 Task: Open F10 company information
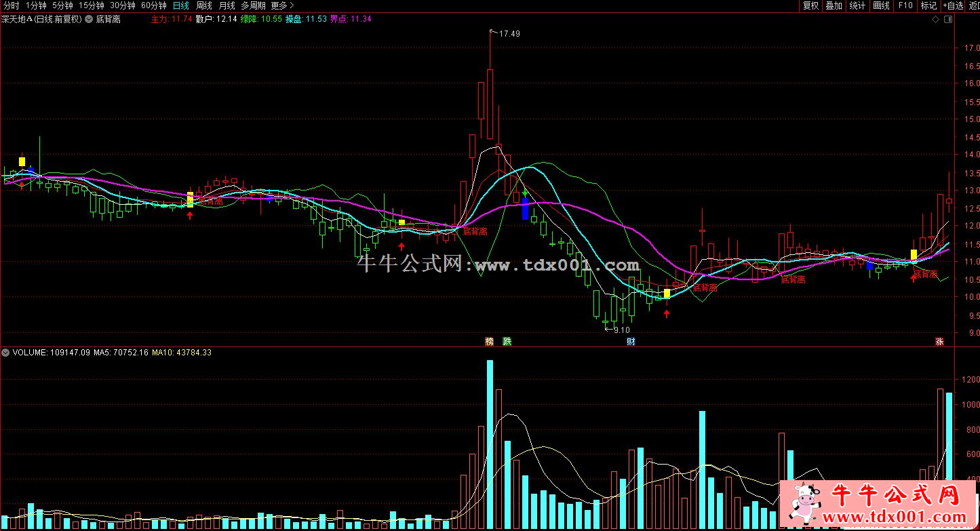click(905, 5)
